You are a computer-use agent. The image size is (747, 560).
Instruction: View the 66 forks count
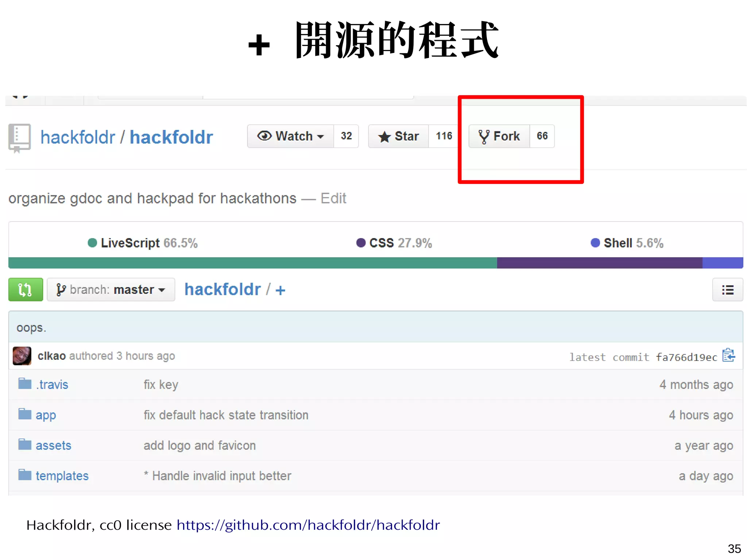click(542, 136)
